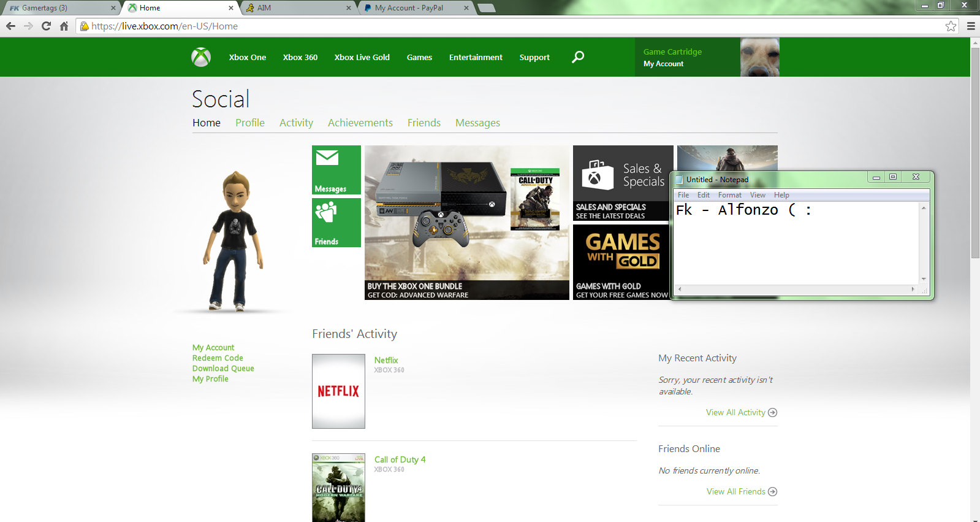Viewport: 980px width, 522px height.
Task: Open the Xbox 360 navigation menu
Action: coord(300,57)
